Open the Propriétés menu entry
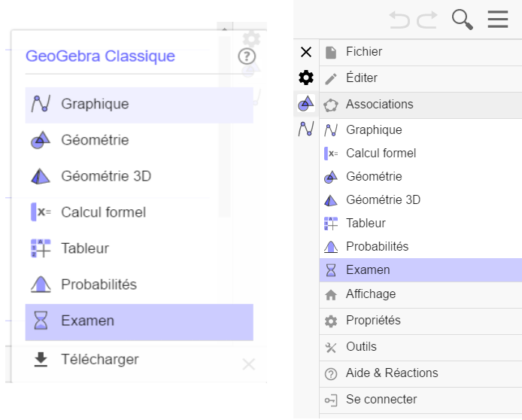 click(x=420, y=321)
